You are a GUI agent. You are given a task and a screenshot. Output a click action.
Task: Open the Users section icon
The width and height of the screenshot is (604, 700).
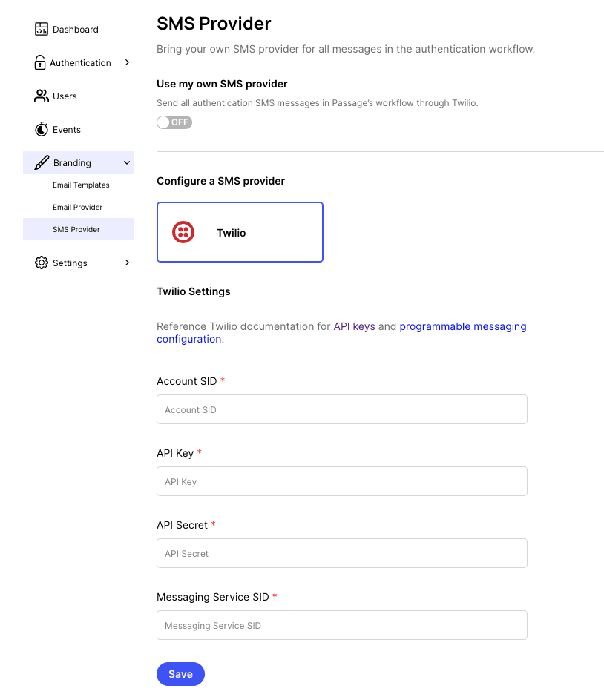click(x=41, y=96)
